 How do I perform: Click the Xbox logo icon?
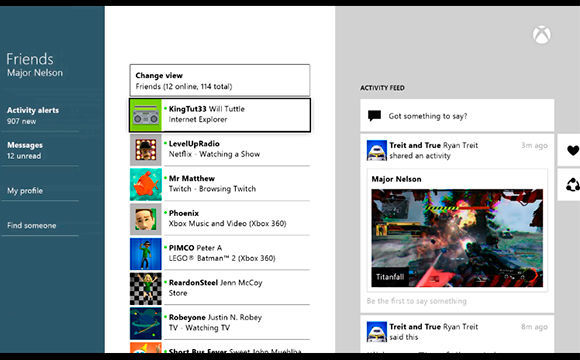pyautogui.click(x=542, y=35)
